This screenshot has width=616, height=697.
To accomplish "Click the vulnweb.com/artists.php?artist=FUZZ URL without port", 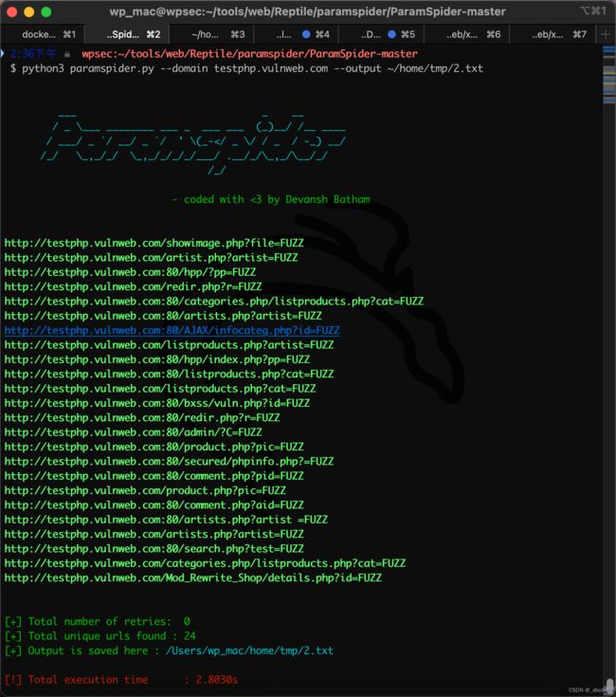I will (154, 534).
